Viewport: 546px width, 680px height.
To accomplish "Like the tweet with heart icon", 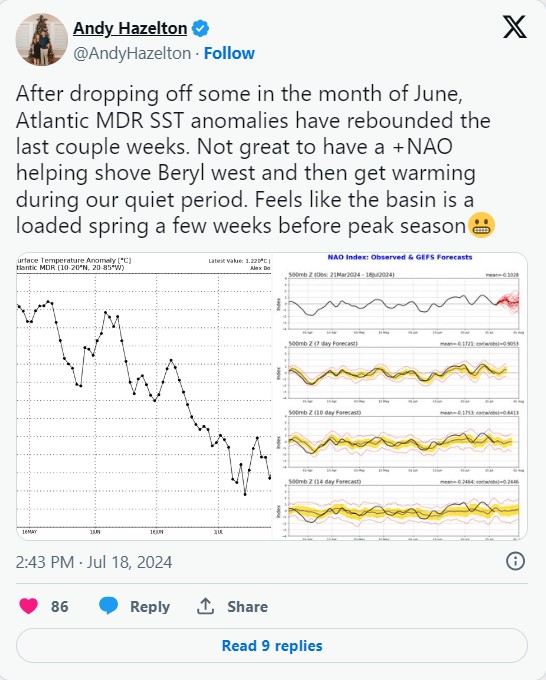I will [x=29, y=606].
